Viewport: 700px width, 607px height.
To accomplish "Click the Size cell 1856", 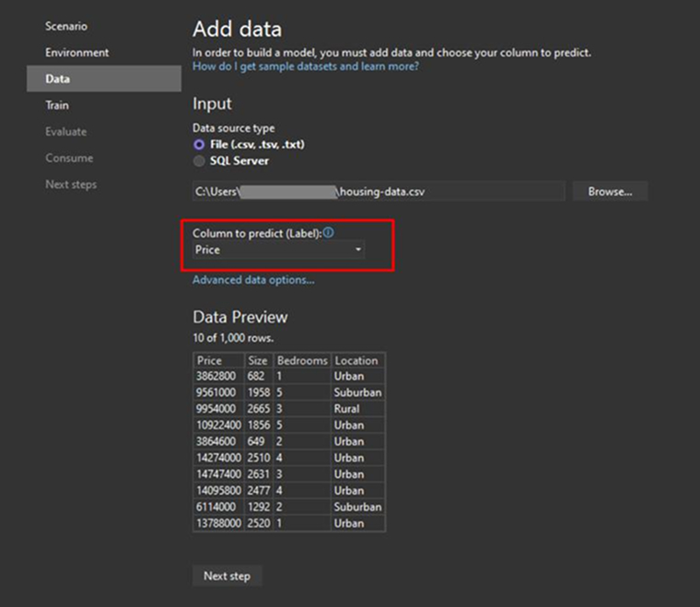I will (x=259, y=425).
